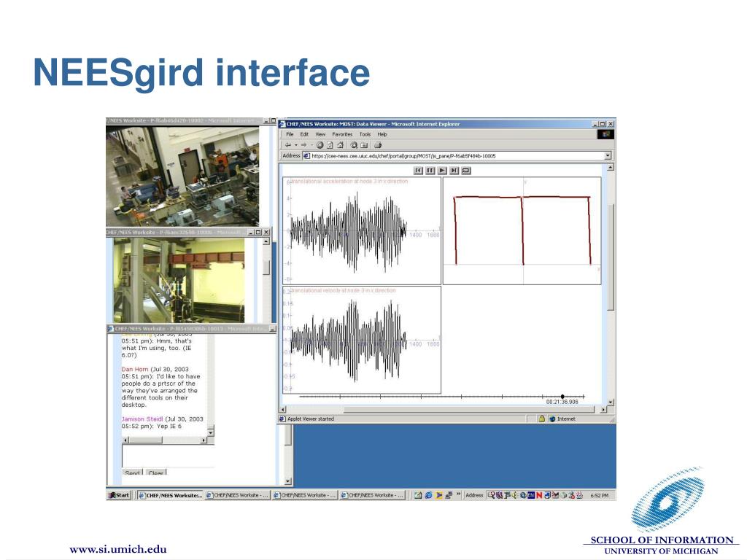747x560 pixels.
Task: Click into the Address bar URL field
Action: click(x=457, y=156)
